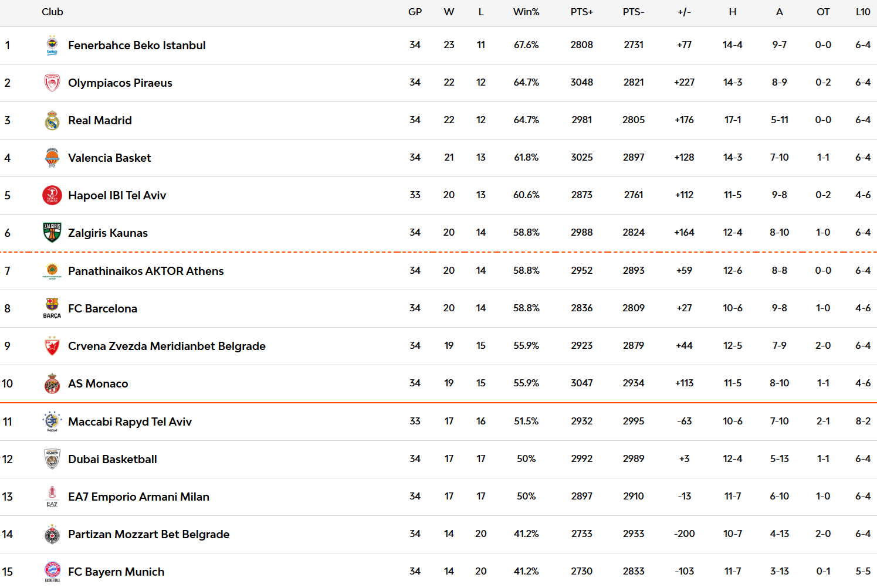The image size is (877, 588).
Task: Open the Panathinaikos AKTOR Athens team link
Action: click(x=145, y=271)
